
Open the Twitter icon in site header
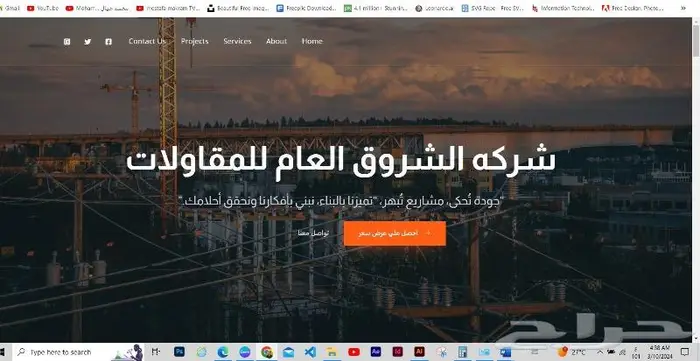pyautogui.click(x=88, y=41)
